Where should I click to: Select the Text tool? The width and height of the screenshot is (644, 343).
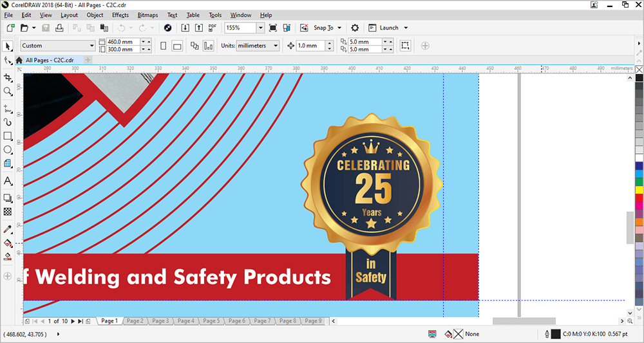[x=7, y=181]
